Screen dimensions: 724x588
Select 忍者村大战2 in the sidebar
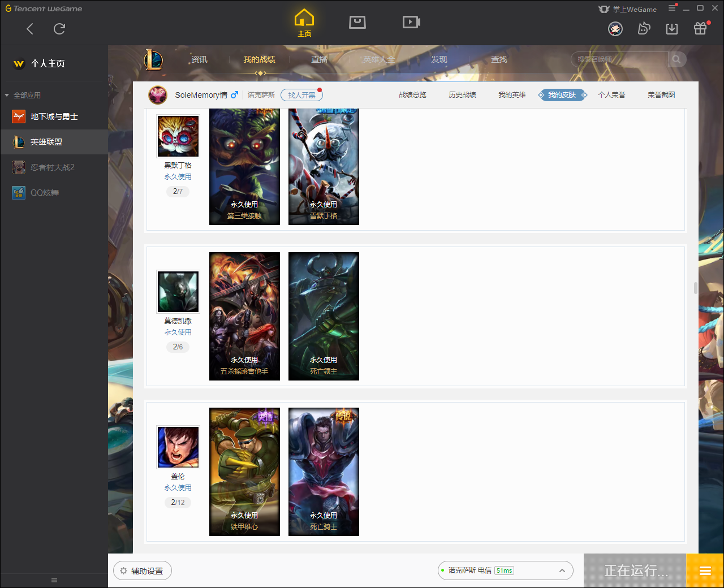(x=54, y=167)
